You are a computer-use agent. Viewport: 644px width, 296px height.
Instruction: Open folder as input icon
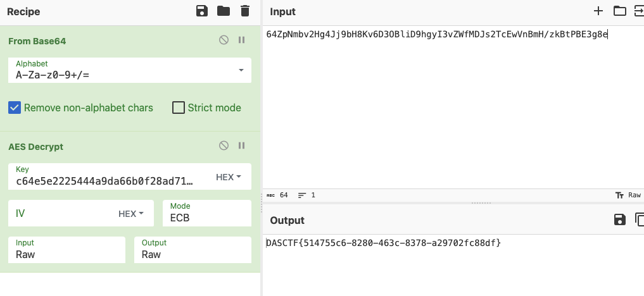point(619,11)
